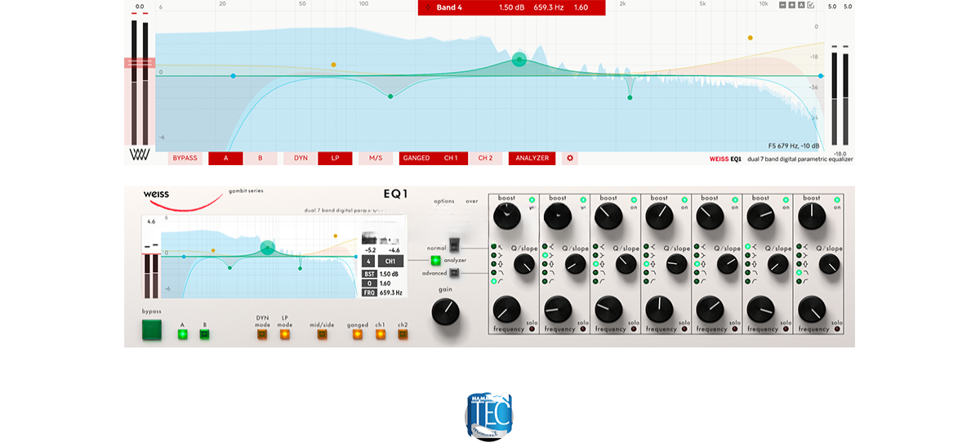Select the yellow node near 10k on the top graph
Image resolution: width=980 pixels, height=447 pixels.
click(750, 38)
